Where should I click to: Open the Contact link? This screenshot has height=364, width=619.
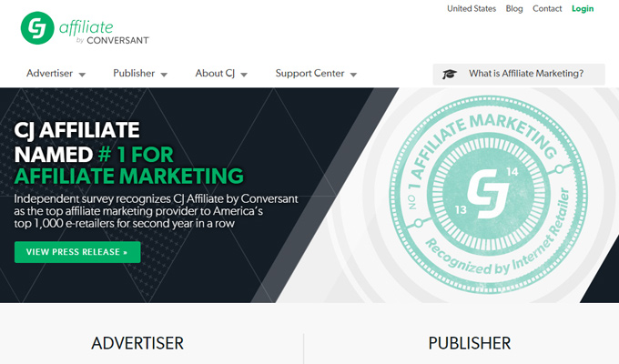coord(547,9)
